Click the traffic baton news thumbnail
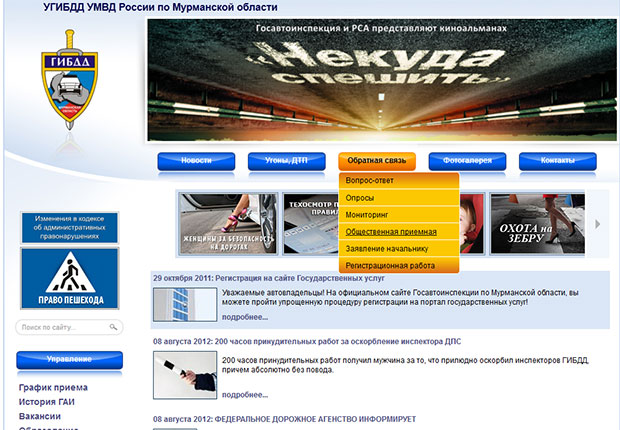 (x=185, y=375)
